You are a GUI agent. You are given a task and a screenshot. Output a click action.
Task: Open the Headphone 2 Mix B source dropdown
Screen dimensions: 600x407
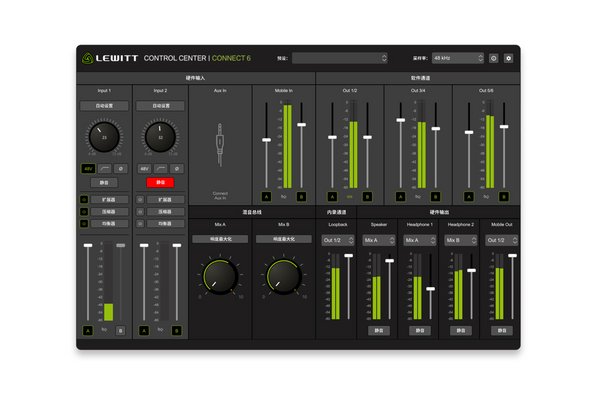(461, 240)
